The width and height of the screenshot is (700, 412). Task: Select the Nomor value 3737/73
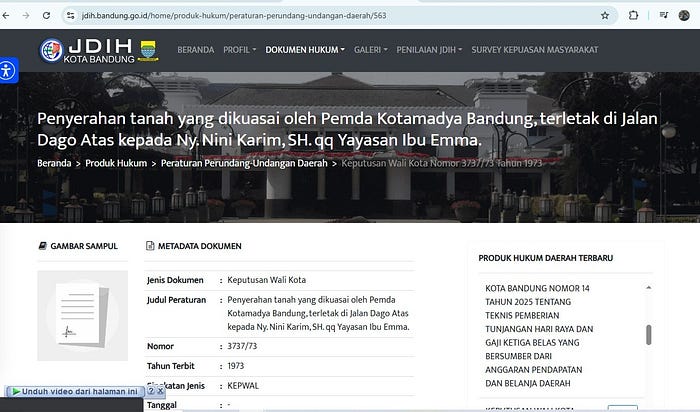pos(242,346)
